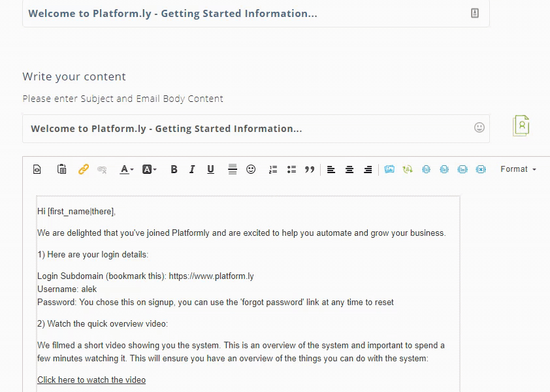Toggle numbered list
This screenshot has height=392, width=550.
pyautogui.click(x=273, y=169)
